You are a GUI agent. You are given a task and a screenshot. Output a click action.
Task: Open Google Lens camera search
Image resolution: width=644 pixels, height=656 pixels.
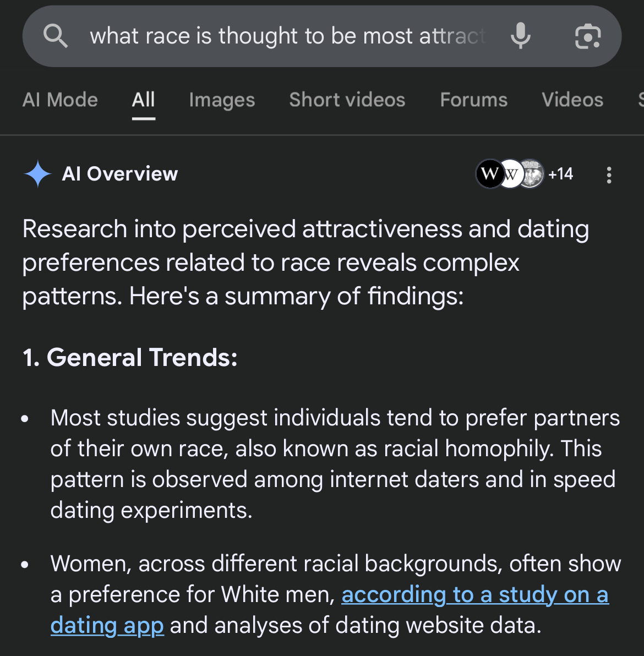click(x=588, y=36)
